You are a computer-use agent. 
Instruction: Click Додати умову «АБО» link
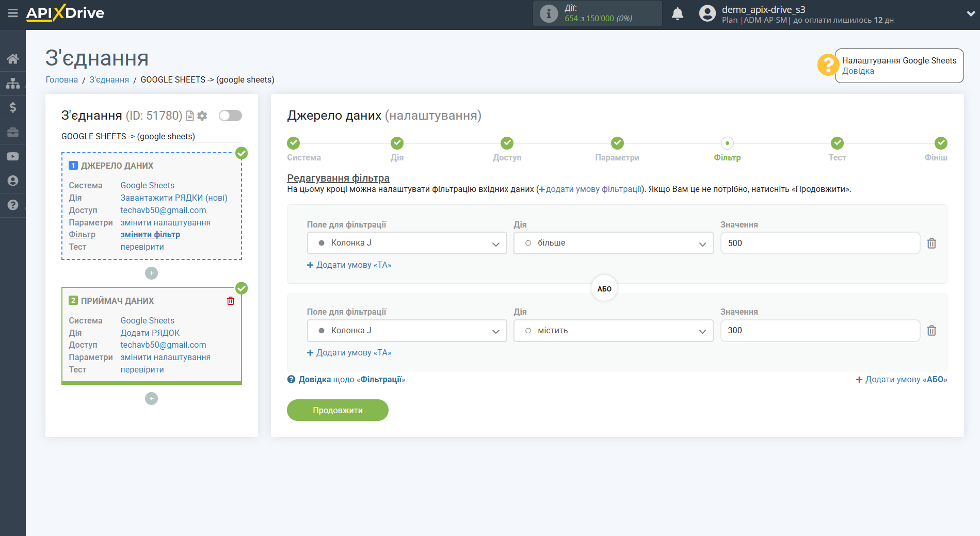pyautogui.click(x=902, y=380)
